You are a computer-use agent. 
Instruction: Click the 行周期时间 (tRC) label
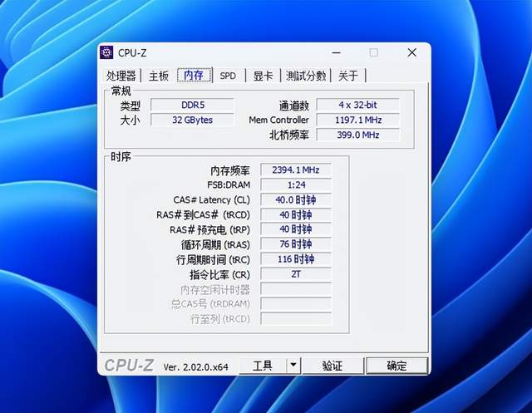pos(213,260)
